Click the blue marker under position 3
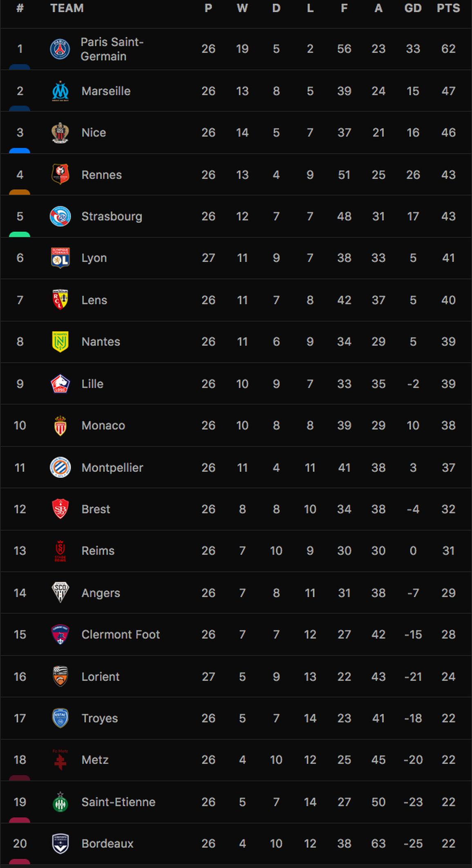 tap(20, 151)
